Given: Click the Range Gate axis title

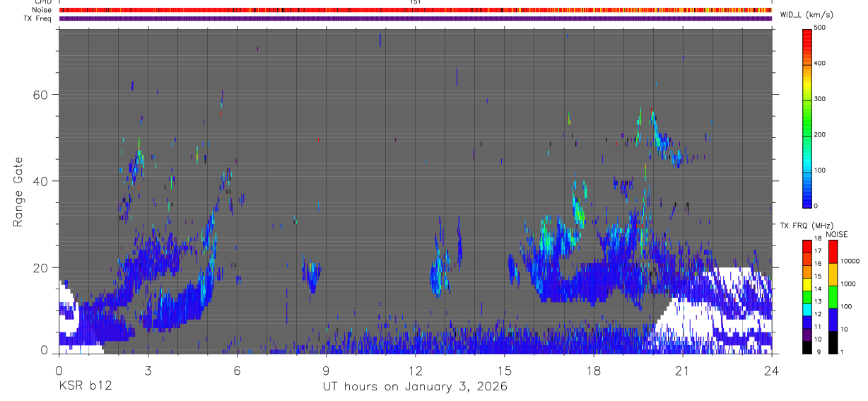Looking at the screenshot, I should tap(18, 192).
